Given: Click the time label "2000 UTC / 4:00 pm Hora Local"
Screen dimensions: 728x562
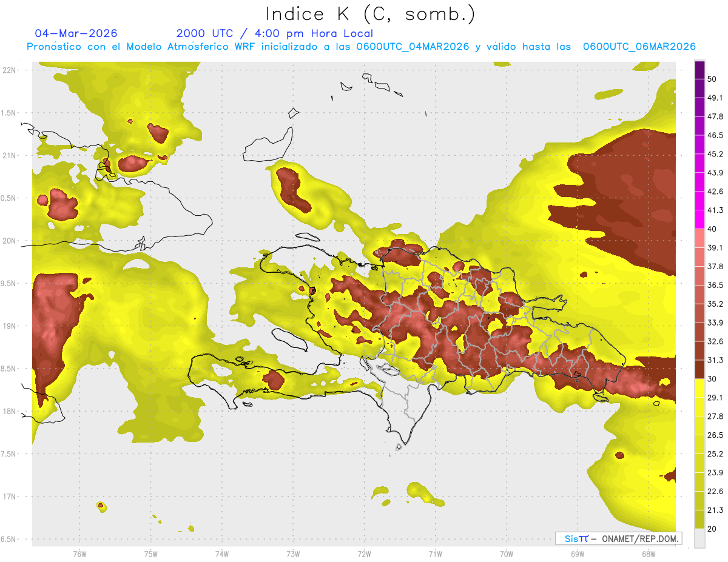Looking at the screenshot, I should tap(275, 33).
